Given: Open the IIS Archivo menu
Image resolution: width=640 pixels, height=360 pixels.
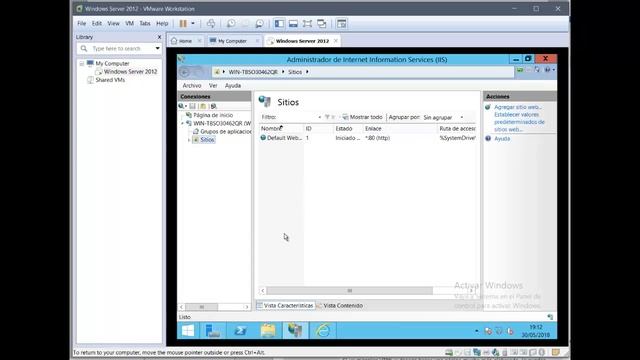Looking at the screenshot, I should coord(192,86).
